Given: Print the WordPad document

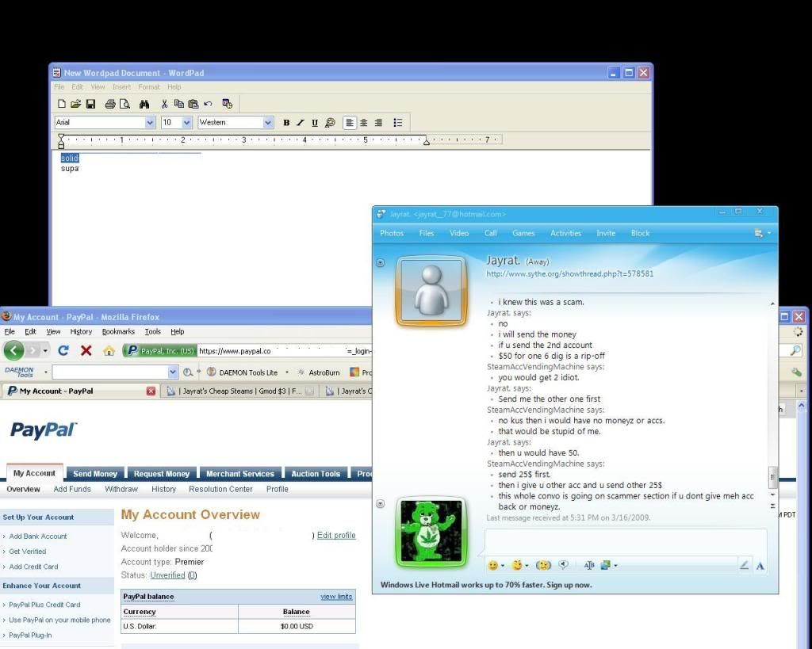Looking at the screenshot, I should (x=109, y=104).
